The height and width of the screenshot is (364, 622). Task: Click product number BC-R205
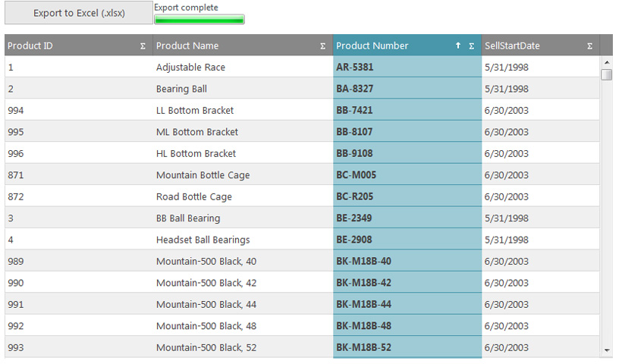click(x=407, y=196)
